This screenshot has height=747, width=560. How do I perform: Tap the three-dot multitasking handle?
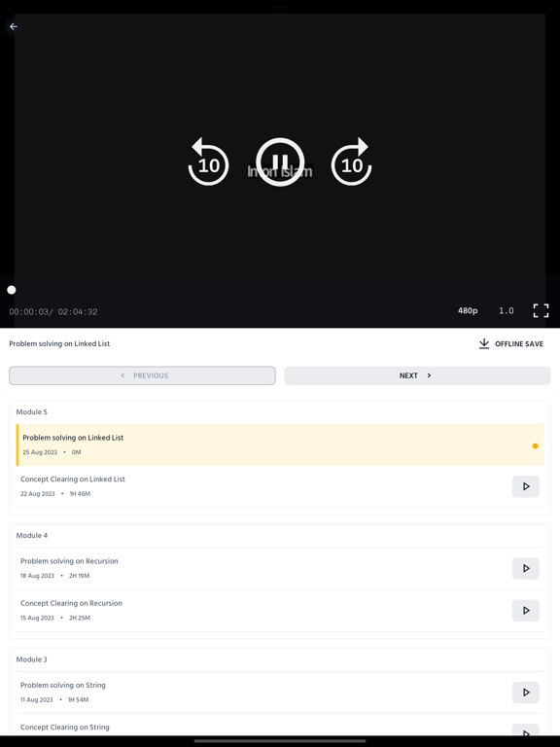[x=280, y=7]
